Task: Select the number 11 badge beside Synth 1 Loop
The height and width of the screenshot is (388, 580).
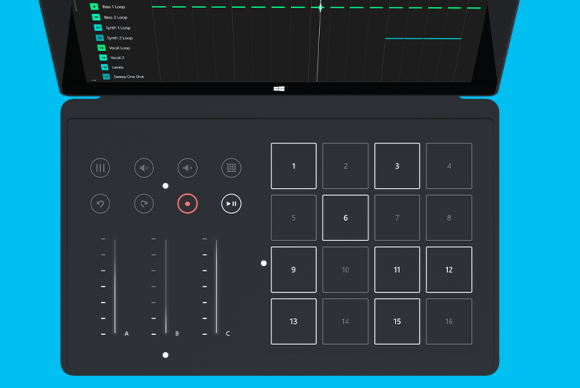Action: [x=98, y=27]
